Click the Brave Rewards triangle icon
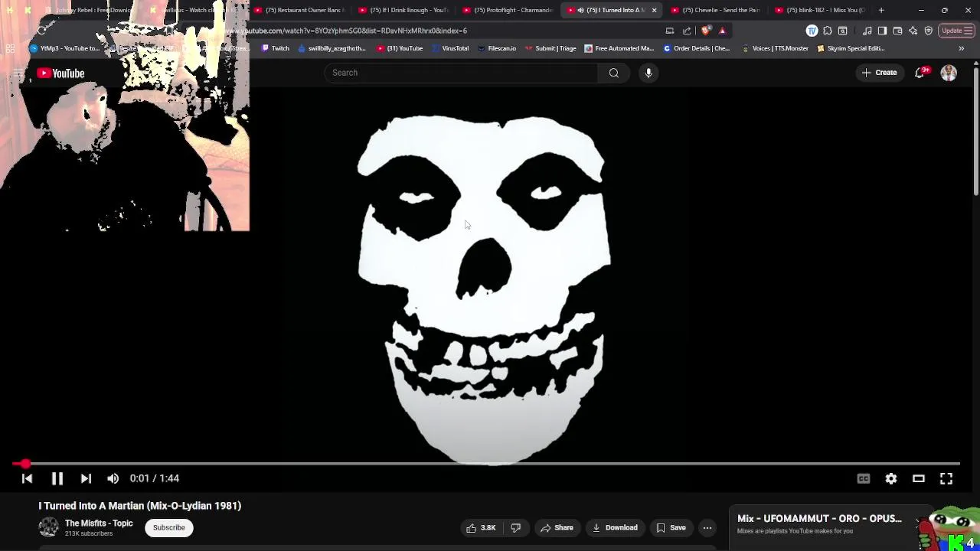 [722, 31]
